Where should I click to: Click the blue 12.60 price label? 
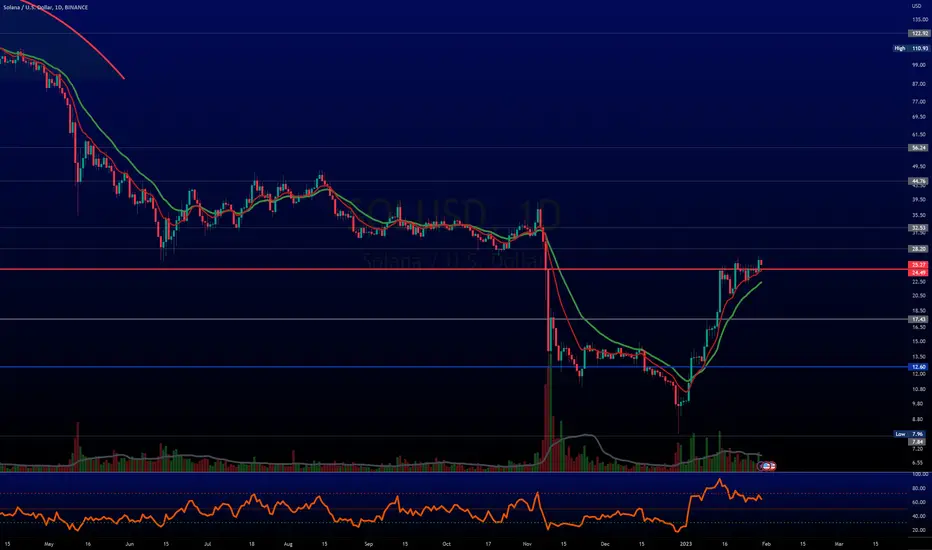coord(919,367)
